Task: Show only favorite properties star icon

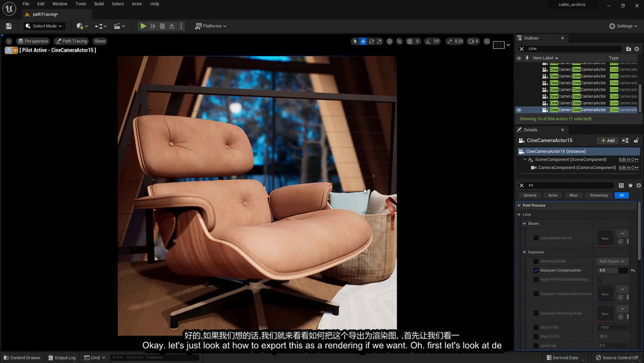Action: (630, 186)
